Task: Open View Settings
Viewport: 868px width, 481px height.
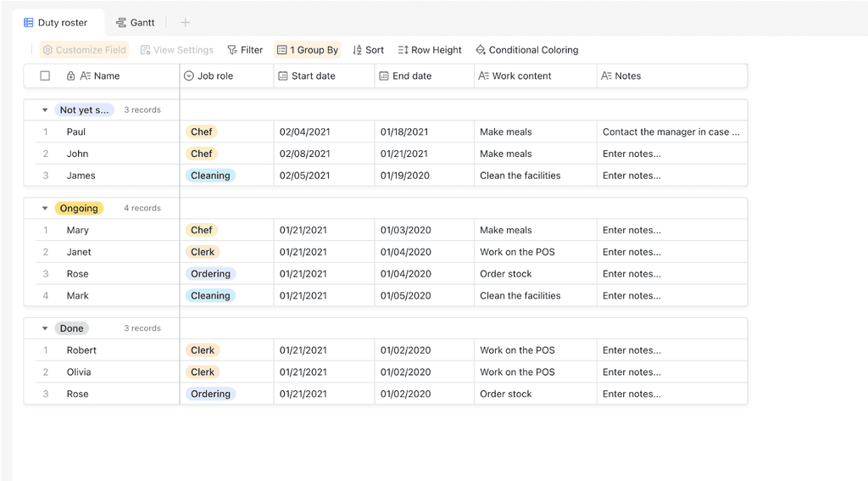Action: click(x=176, y=50)
